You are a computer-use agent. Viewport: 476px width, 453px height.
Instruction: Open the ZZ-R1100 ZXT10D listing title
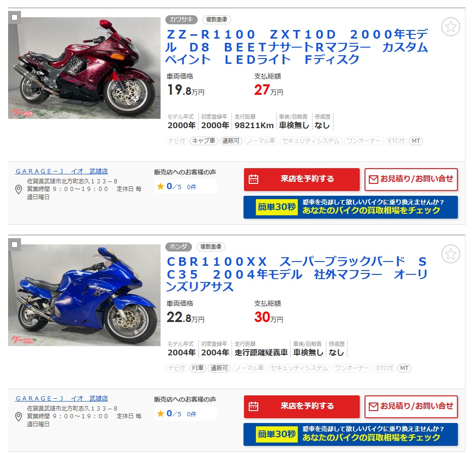pyautogui.click(x=297, y=47)
